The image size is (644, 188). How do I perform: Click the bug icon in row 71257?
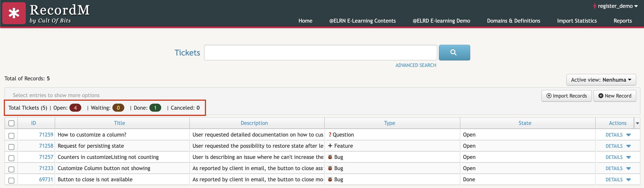coord(330,157)
